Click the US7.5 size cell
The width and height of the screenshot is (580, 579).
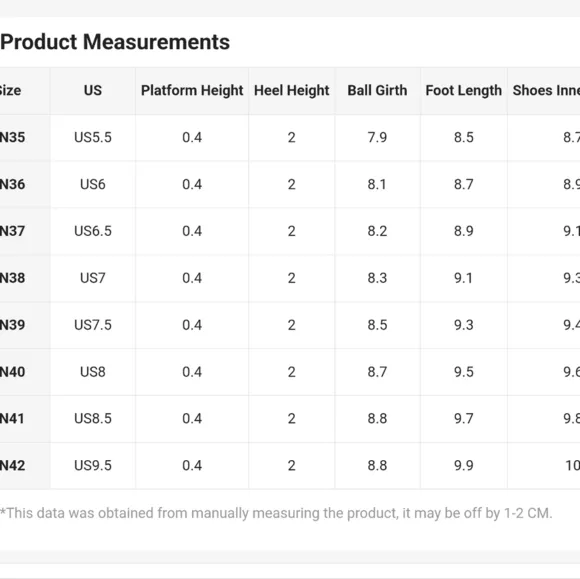point(93,325)
